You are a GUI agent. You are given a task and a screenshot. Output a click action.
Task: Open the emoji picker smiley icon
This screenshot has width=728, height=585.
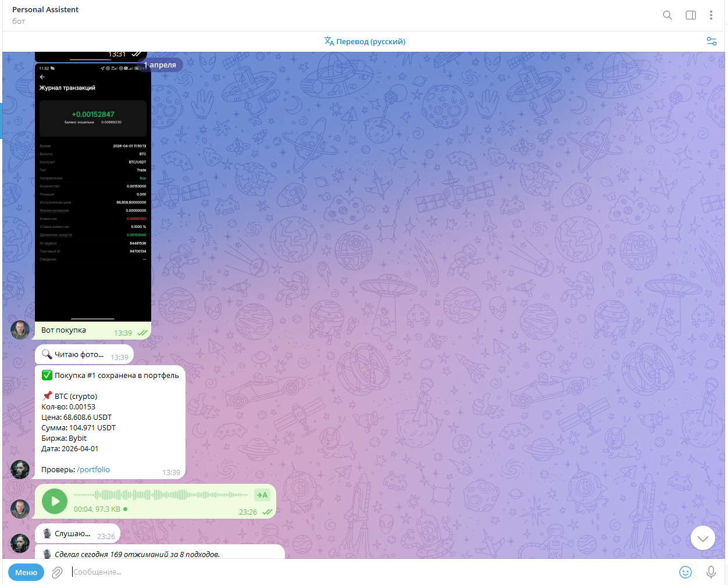(x=686, y=572)
